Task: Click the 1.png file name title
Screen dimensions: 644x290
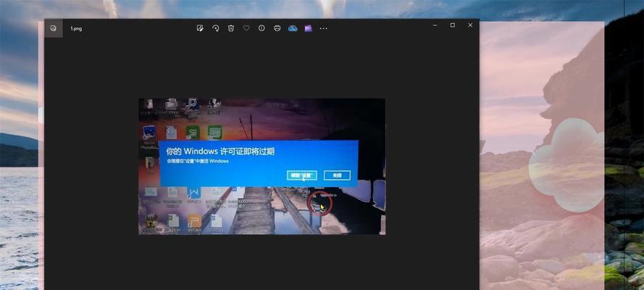Action: click(76, 29)
